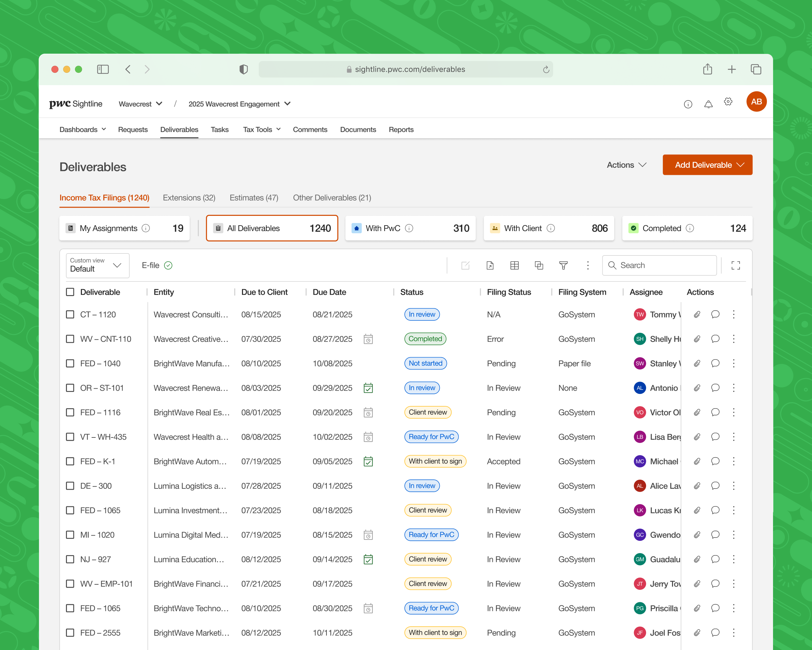Click the info icon beside With Client
This screenshot has width=812, height=650.
click(550, 228)
